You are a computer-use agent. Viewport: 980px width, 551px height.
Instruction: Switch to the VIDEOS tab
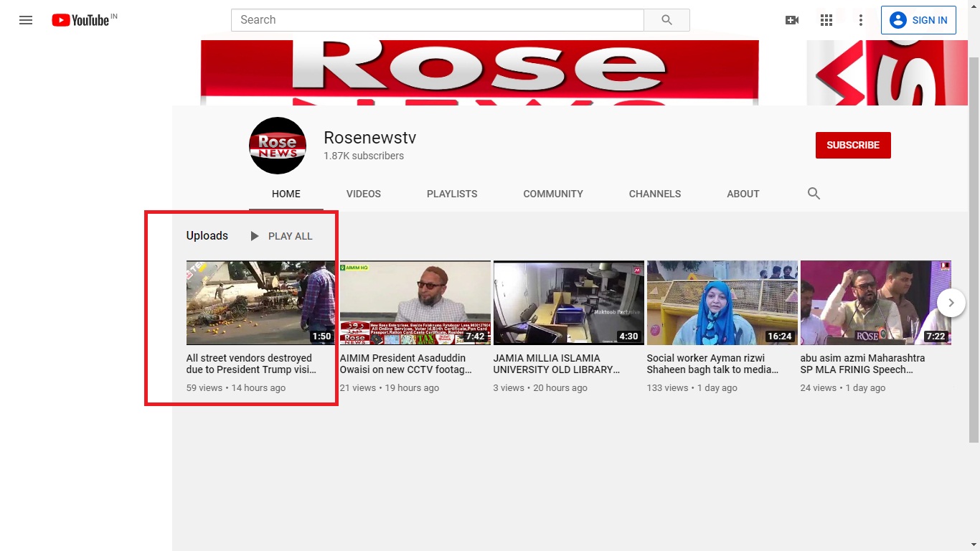364,194
